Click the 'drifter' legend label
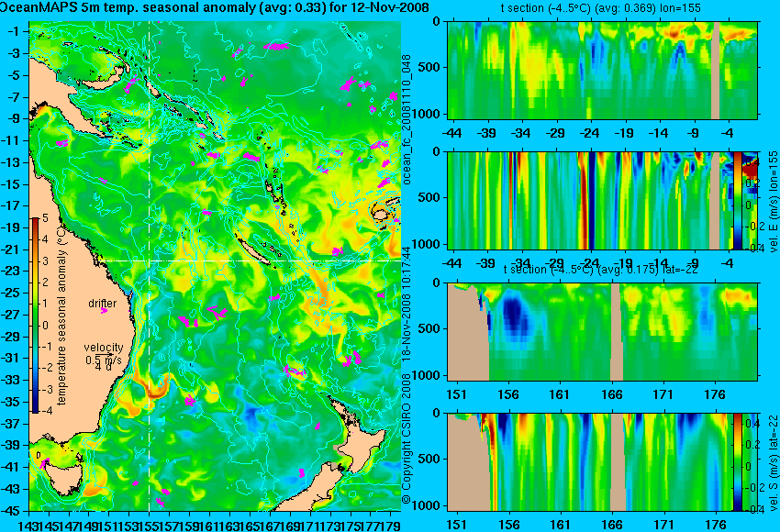Screen dimensions: 780x532 pyautogui.click(x=103, y=303)
